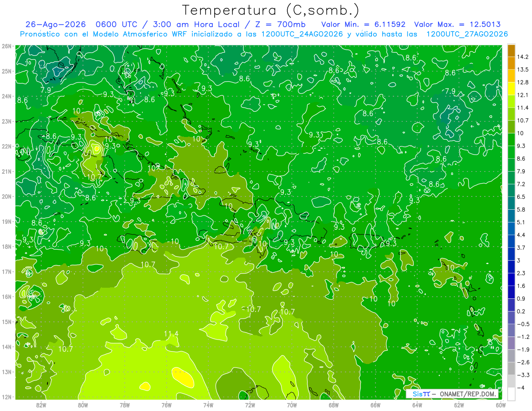Click the "66W" longitude tick label
The width and height of the screenshot is (532, 411).
(376, 405)
